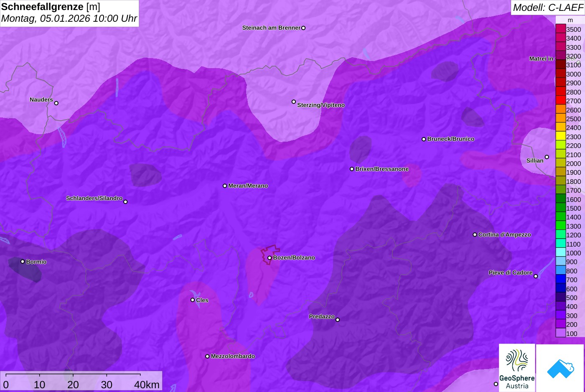
Task: Click the 40km scale bar label
Action: (147, 384)
